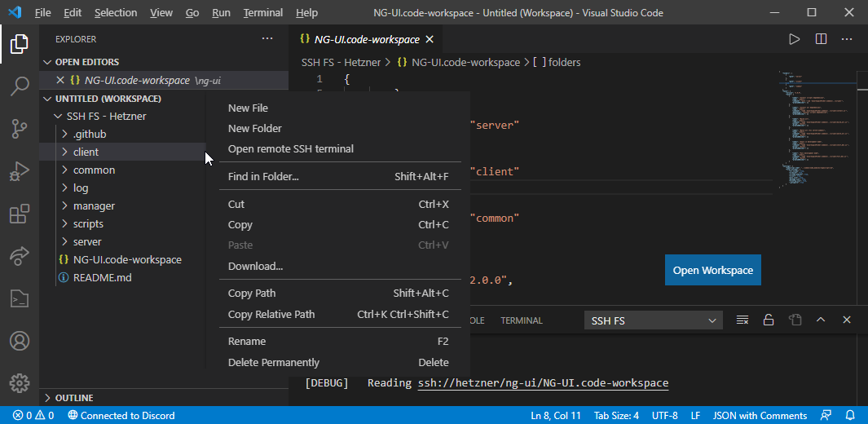
Task: Select Copy Relative Path entry
Action: pyautogui.click(x=338, y=315)
